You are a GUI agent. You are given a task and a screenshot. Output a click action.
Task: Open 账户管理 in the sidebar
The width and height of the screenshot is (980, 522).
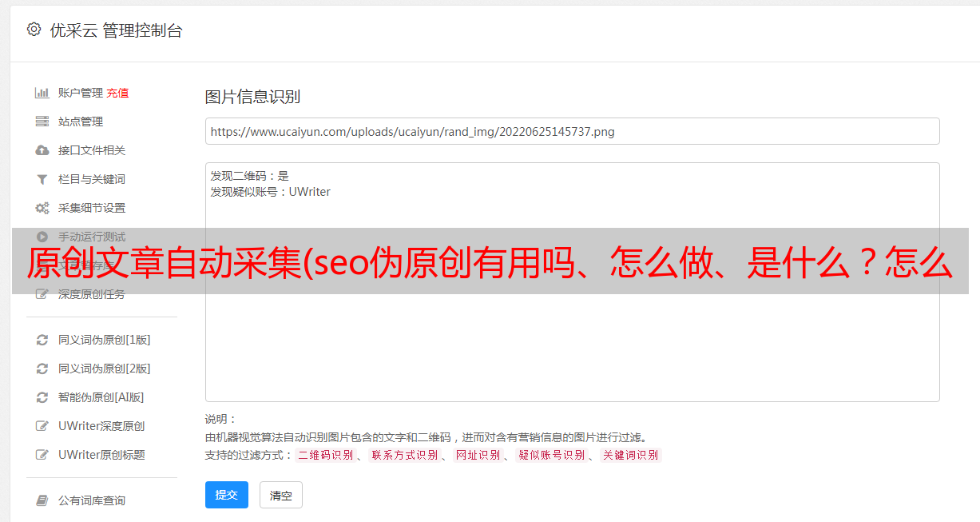(81, 93)
